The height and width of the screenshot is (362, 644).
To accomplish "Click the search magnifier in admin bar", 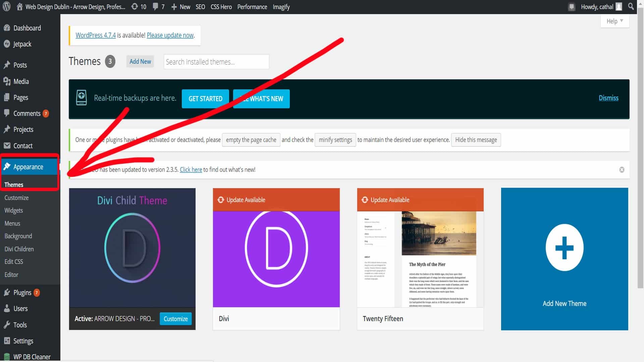I will 631,7.
